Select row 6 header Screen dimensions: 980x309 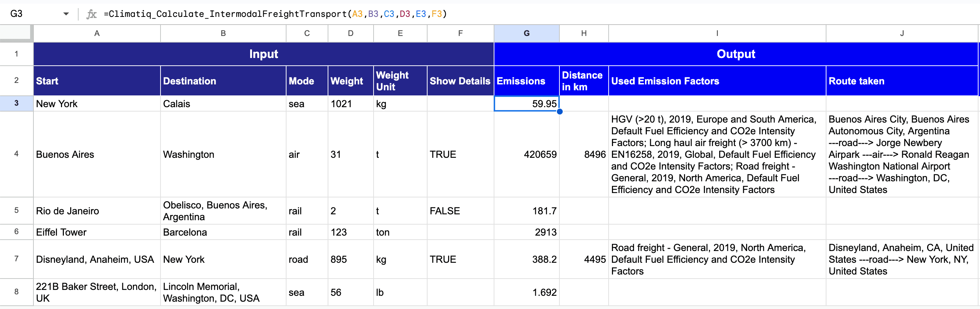[17, 232]
